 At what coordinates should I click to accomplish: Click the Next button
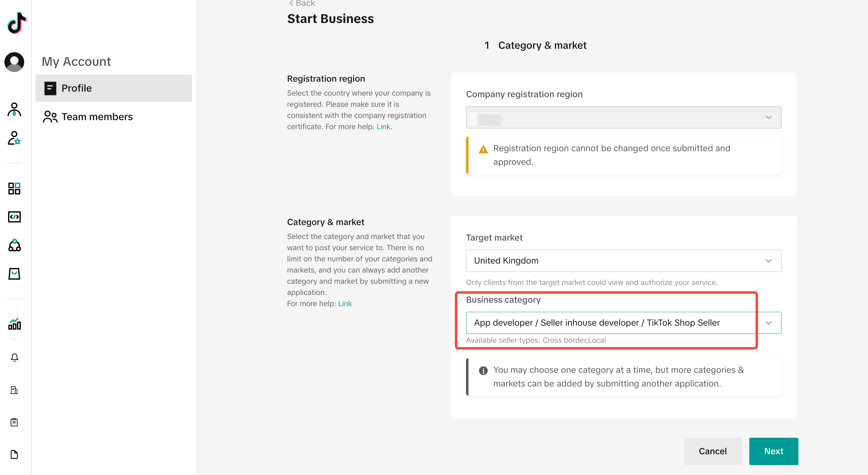(774, 451)
